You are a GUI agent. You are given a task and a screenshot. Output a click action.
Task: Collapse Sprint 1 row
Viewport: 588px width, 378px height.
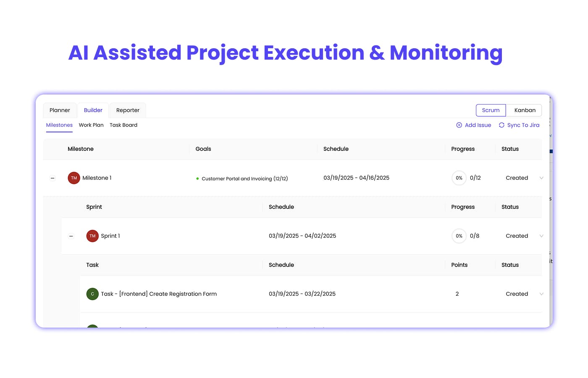71,236
